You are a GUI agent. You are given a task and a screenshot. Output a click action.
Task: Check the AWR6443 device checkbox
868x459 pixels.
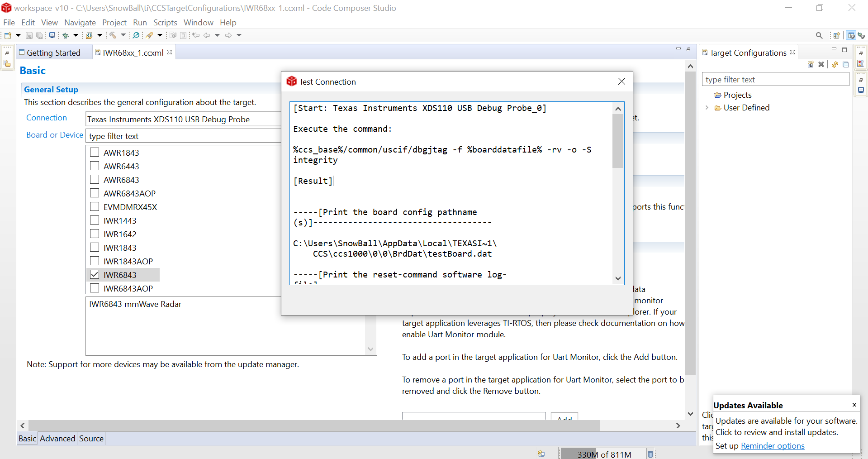coord(95,166)
